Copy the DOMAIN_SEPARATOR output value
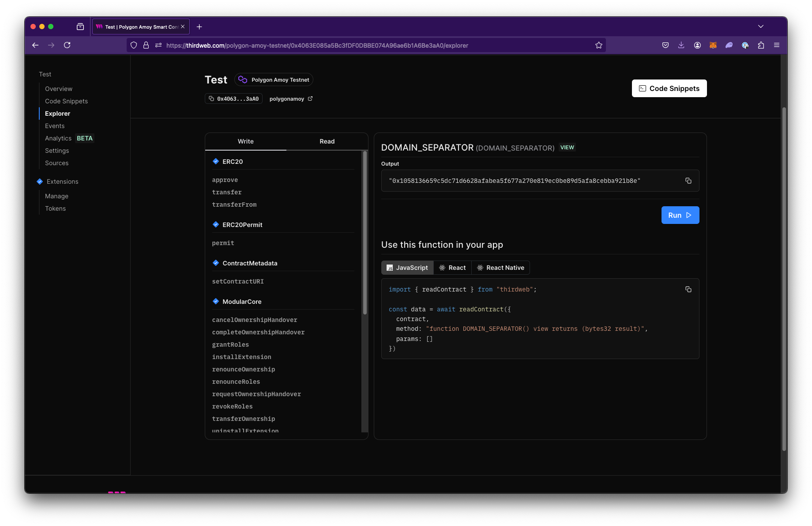Viewport: 812px width, 526px height. [688, 181]
